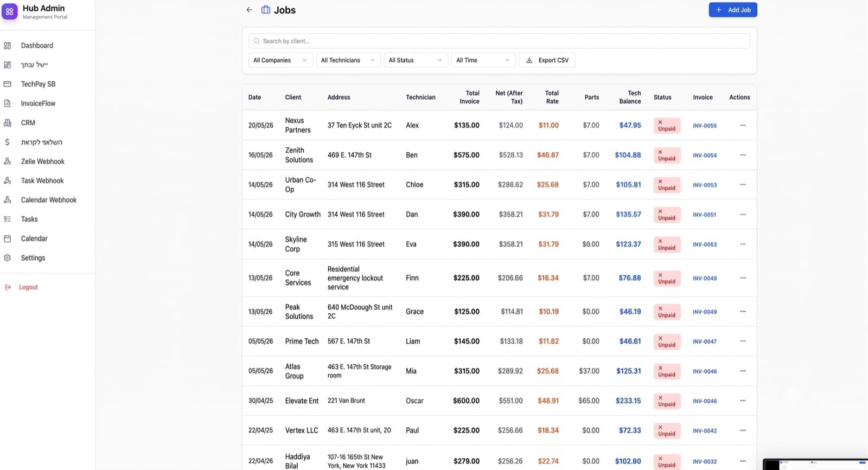Click the Search by client field
This screenshot has height=470, width=868.
coord(499,41)
